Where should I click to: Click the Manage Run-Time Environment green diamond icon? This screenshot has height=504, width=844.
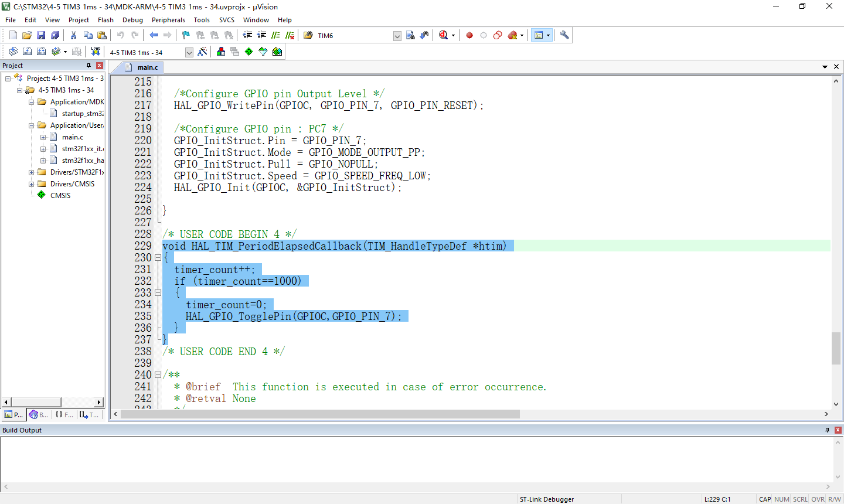(249, 52)
